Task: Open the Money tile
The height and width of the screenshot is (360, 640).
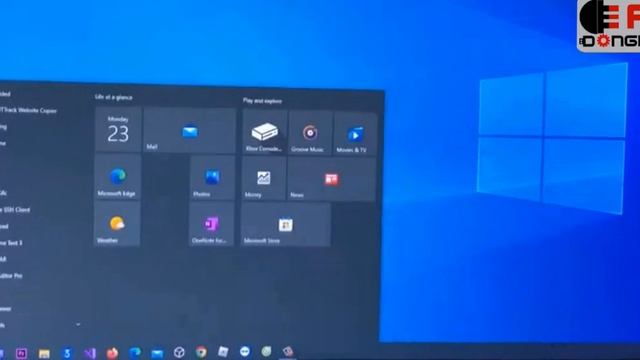Action: 264,179
